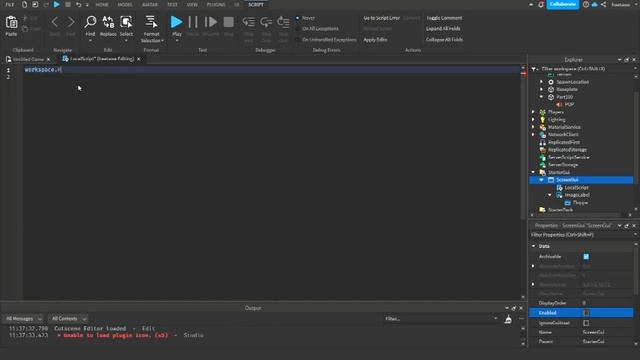This screenshot has height=360, width=640.
Task: Click the new file icon in the top bar
Action: [24, 4]
